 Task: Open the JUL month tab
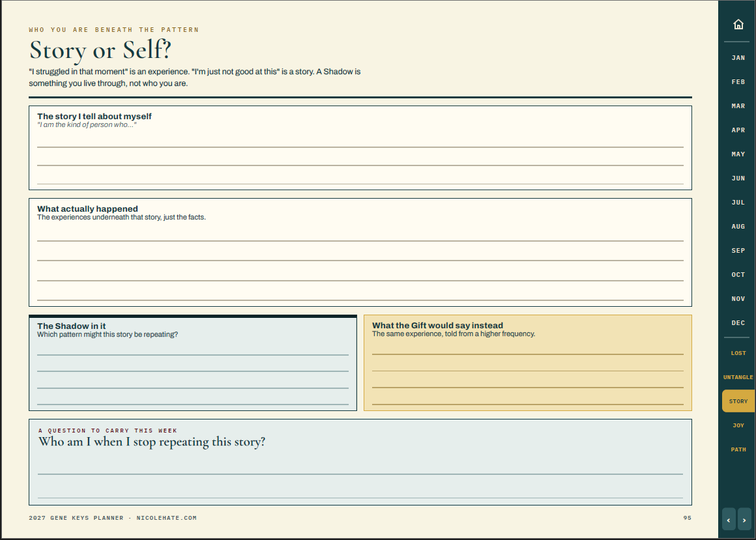coord(738,203)
